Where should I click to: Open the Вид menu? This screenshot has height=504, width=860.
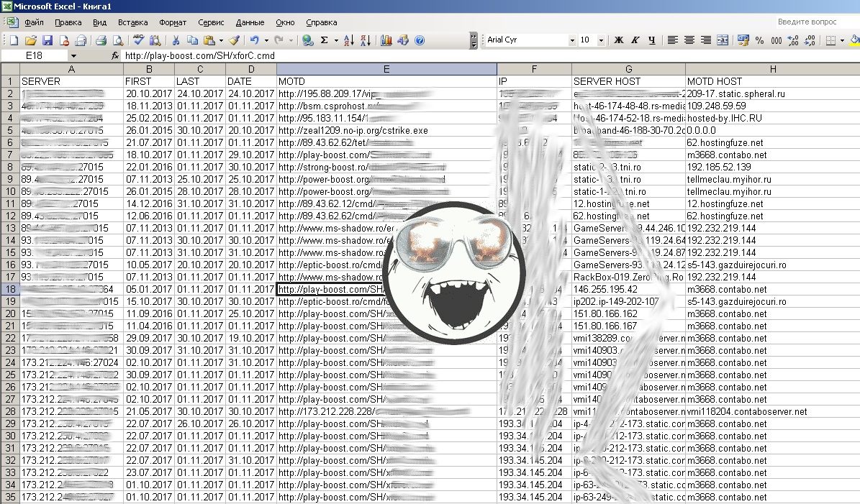[x=99, y=22]
